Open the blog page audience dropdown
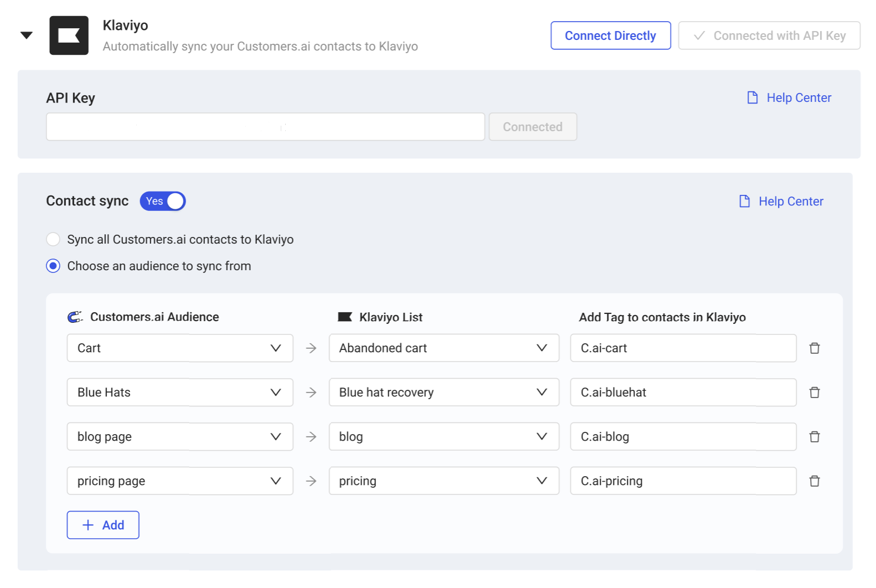876x588 pixels. click(x=180, y=437)
